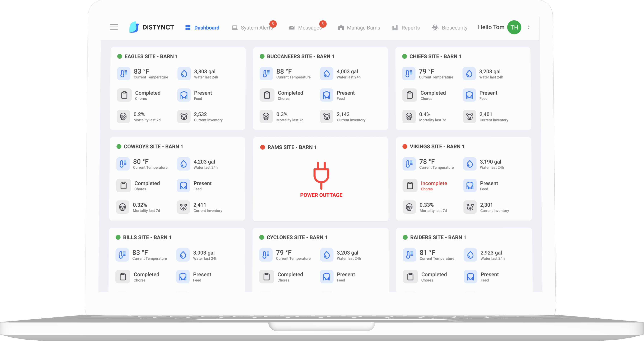Click Buccaneers Site pig inventory icon
The image size is (644, 341).
click(x=327, y=116)
